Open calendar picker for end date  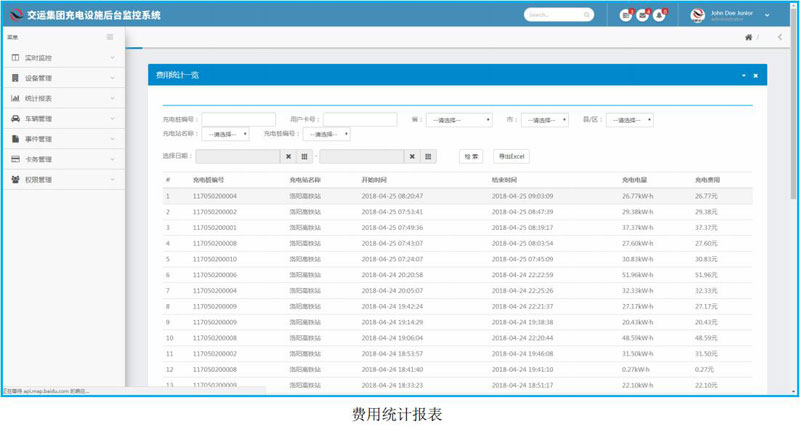tap(429, 156)
